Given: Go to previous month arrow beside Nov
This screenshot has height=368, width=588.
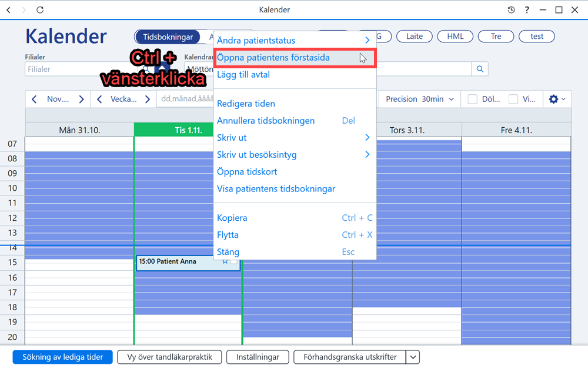Looking at the screenshot, I should (x=34, y=99).
